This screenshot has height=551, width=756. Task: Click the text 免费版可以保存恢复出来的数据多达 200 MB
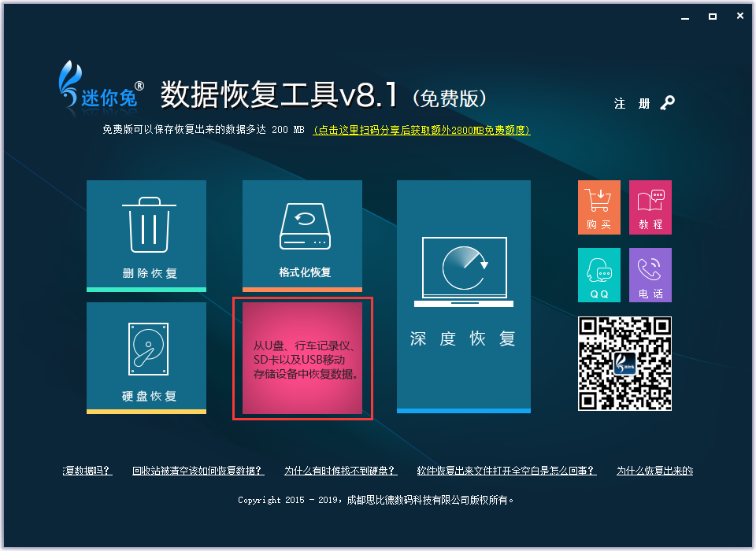tap(203, 130)
